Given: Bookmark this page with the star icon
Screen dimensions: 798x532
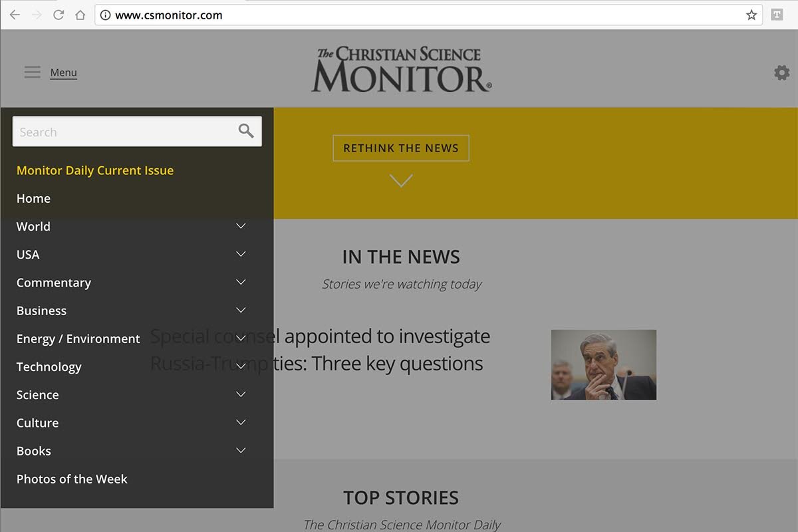Looking at the screenshot, I should [x=751, y=15].
